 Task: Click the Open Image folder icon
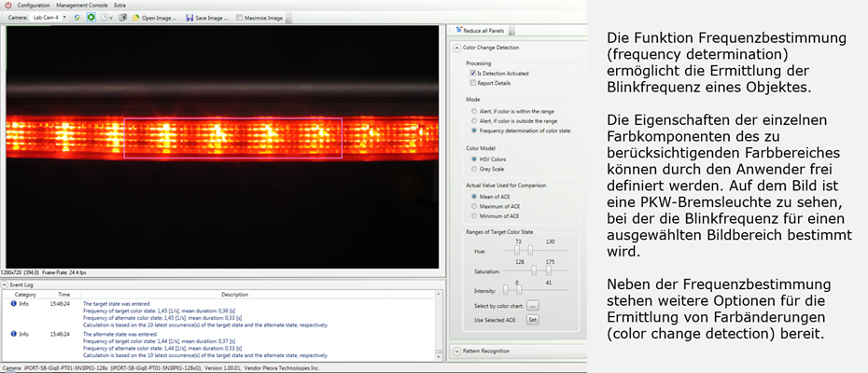(x=136, y=17)
